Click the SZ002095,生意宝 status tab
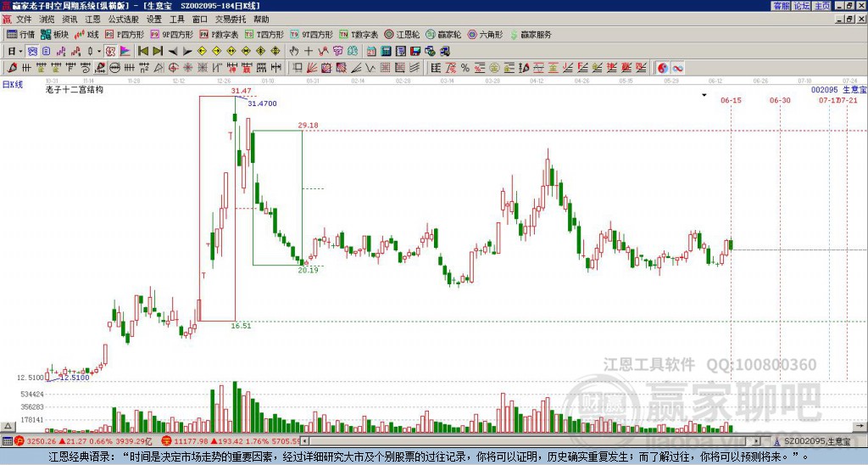Image resolution: width=868 pixels, height=465 pixels. pos(813,441)
